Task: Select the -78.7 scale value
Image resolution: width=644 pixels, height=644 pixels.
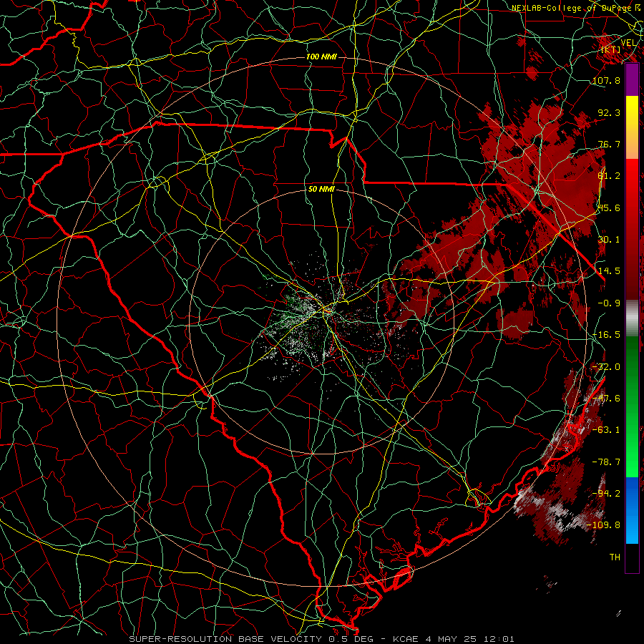Action: pos(606,462)
